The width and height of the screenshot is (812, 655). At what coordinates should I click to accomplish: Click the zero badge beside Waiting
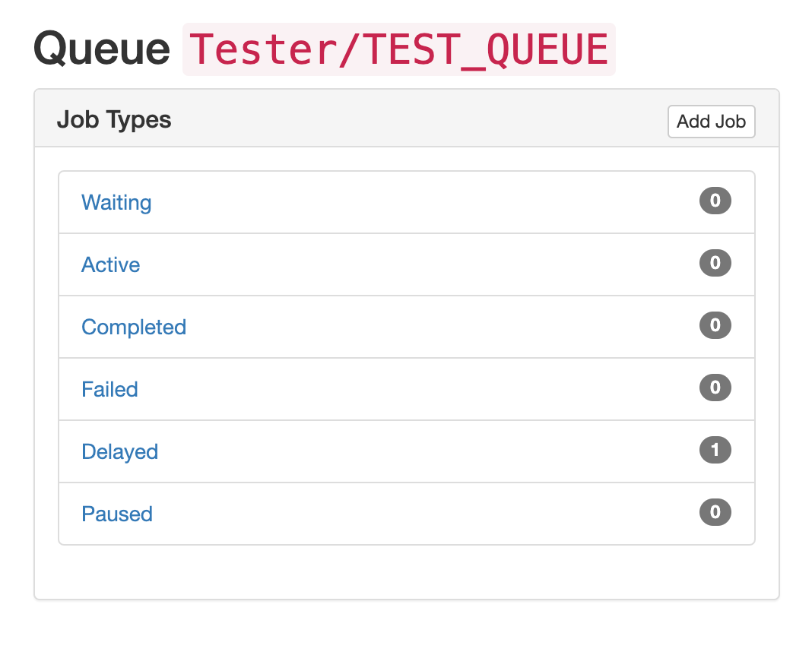pos(715,201)
